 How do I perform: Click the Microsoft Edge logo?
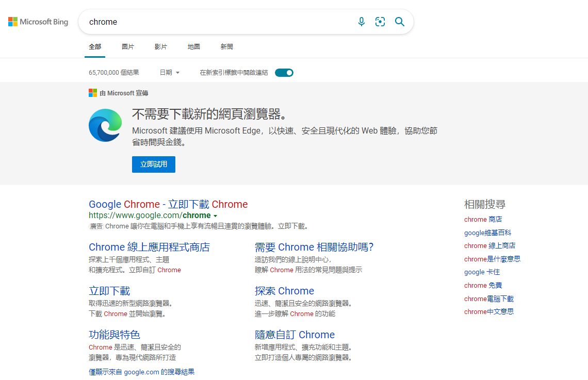pos(105,125)
